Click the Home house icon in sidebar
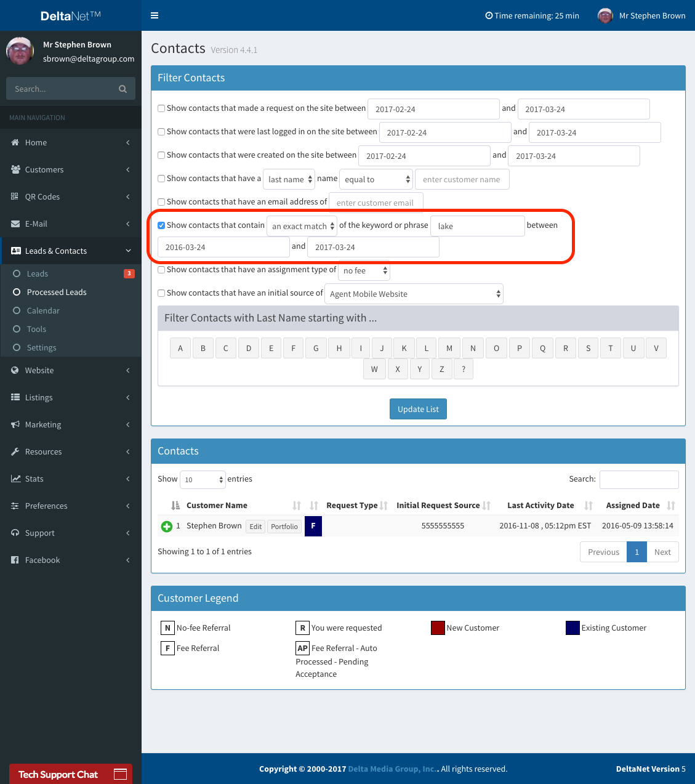Screen dimensions: 695x784 pos(15,142)
